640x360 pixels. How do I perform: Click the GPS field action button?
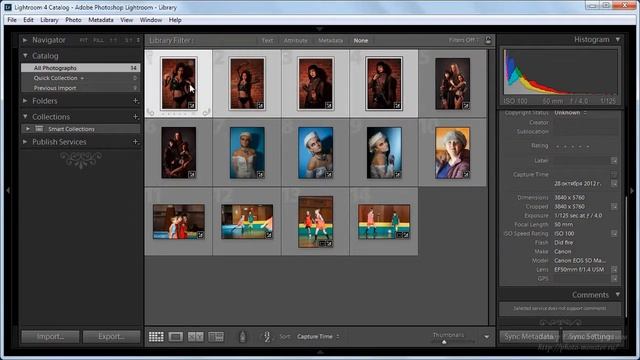click(614, 278)
